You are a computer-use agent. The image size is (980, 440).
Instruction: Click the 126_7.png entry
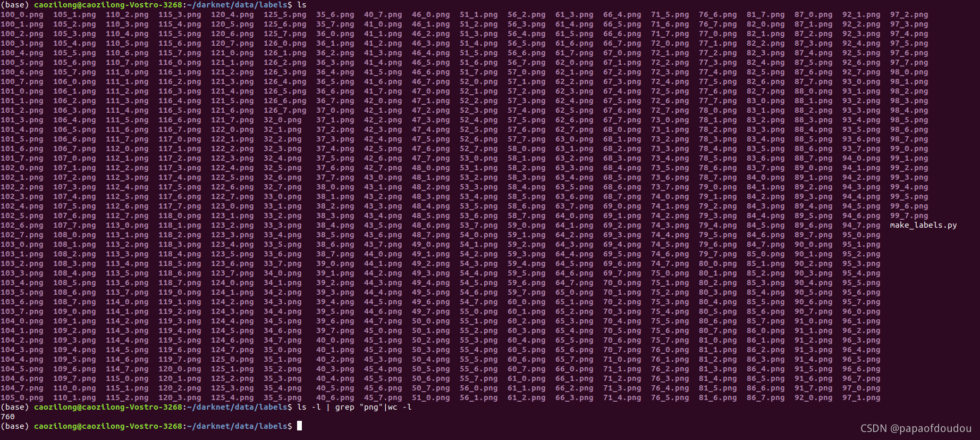coord(285,110)
